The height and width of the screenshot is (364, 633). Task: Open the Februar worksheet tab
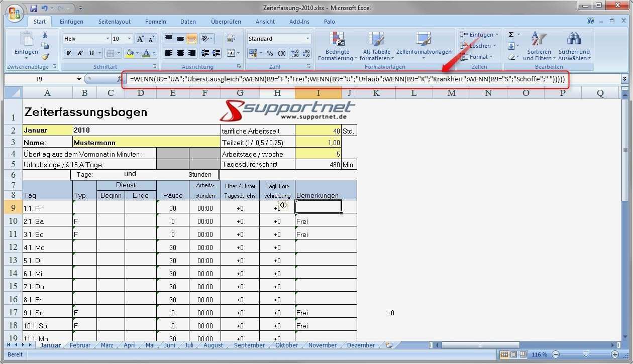point(79,345)
